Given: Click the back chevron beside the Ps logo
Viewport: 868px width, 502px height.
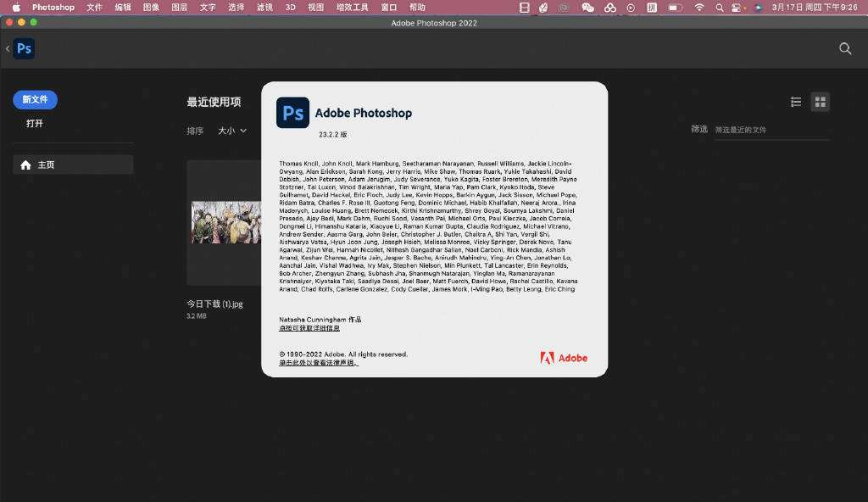Looking at the screenshot, I should (8, 49).
